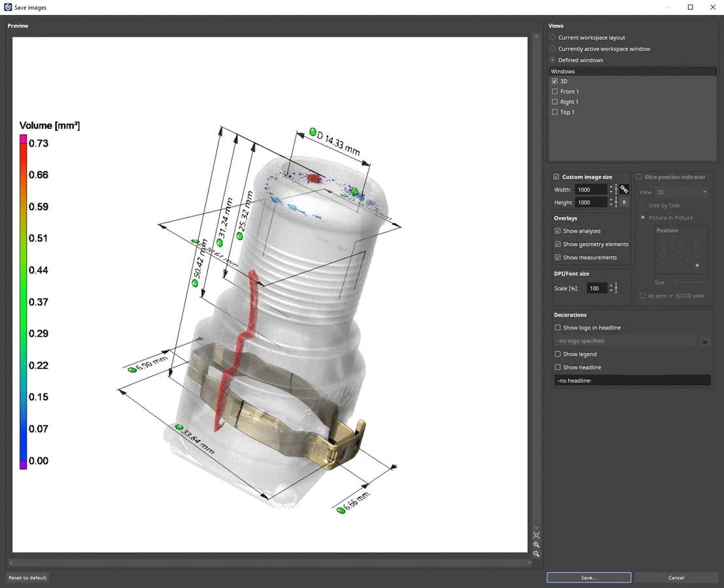Image resolution: width=724 pixels, height=588 pixels.
Task: Zoom out of the preview
Action: pyautogui.click(x=536, y=554)
